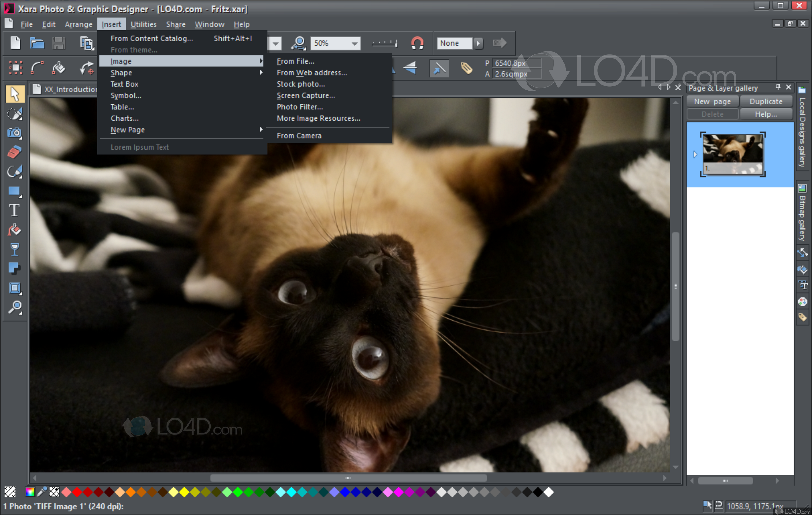Click the red dotted selection bounds icon
Screen dimensions: 812x515
[x=16, y=68]
